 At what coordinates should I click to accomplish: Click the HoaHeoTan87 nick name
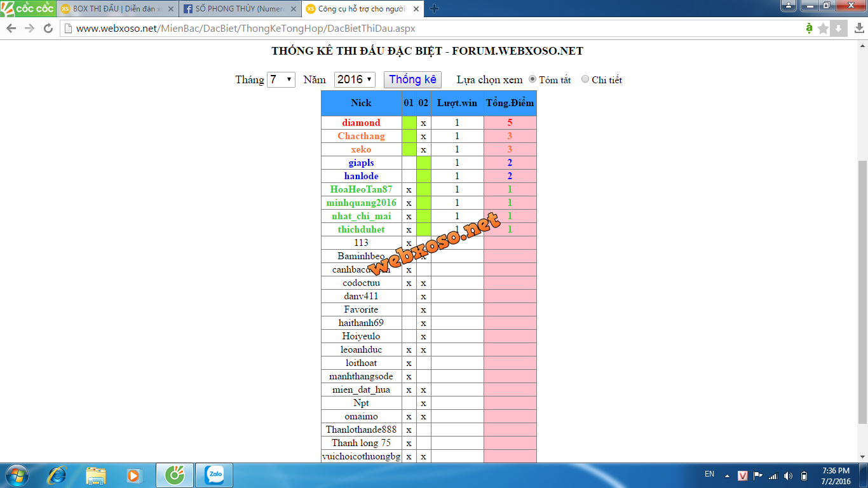click(x=361, y=189)
